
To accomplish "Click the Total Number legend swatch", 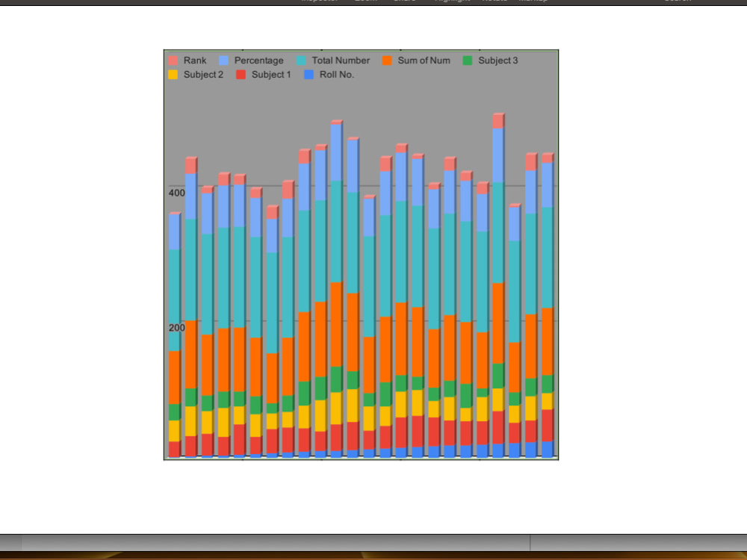I will tap(301, 60).
